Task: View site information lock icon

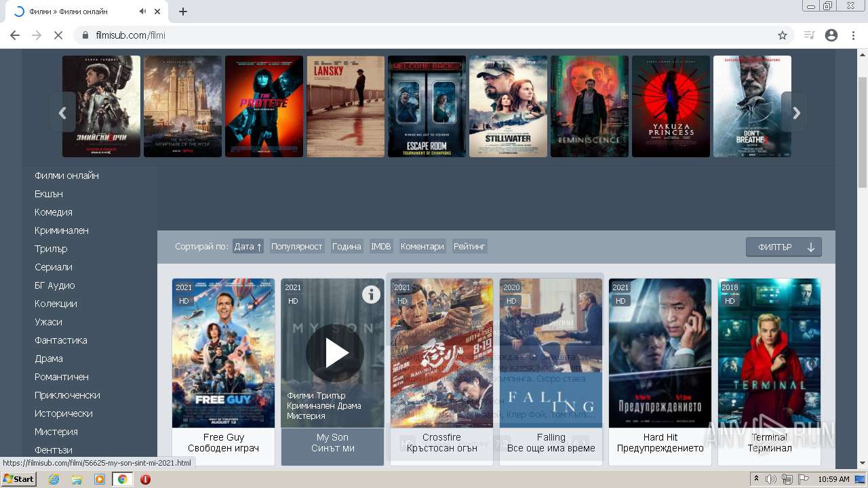Action: tap(85, 35)
